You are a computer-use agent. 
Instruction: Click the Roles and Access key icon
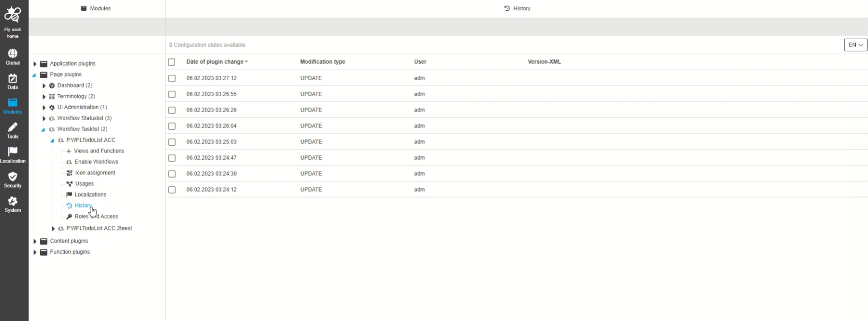point(69,217)
